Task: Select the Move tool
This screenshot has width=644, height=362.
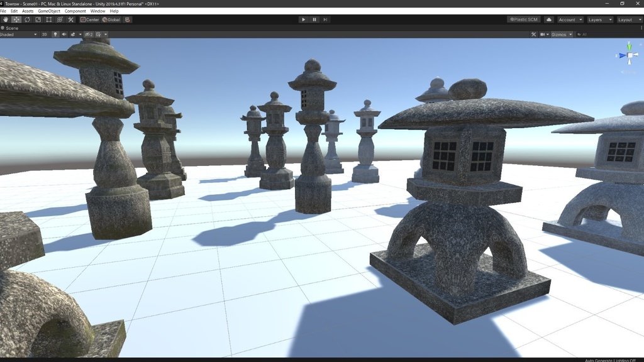Action: click(16, 19)
